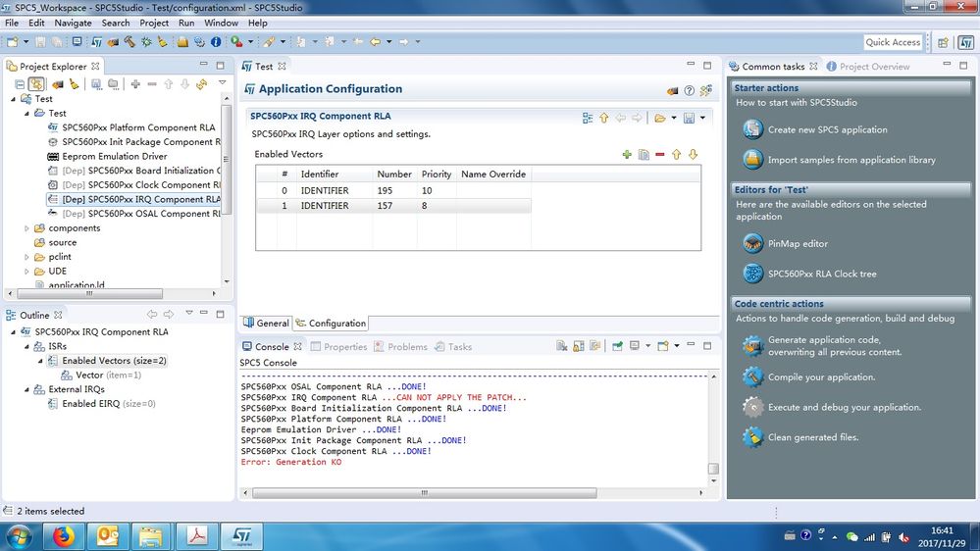Click the refresh arrows icon in Project Explorer toolbar
Image resolution: width=980 pixels, height=551 pixels.
201,83
